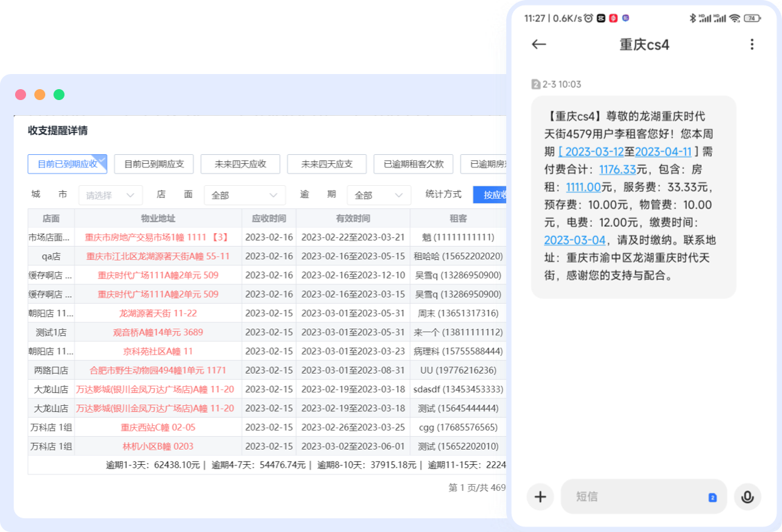Viewport: 782px width, 532px height.
Task: Open the 城市 请选择 dropdown
Action: pos(110,195)
